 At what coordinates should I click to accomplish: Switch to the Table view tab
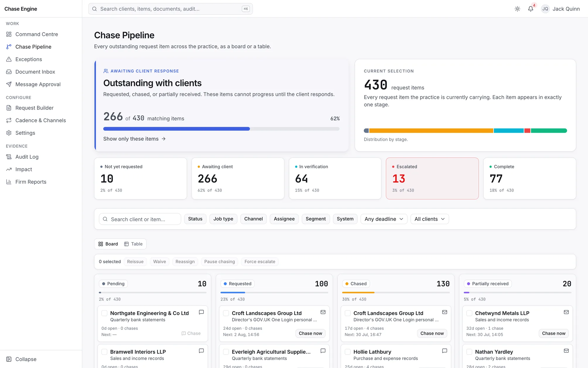(x=133, y=244)
